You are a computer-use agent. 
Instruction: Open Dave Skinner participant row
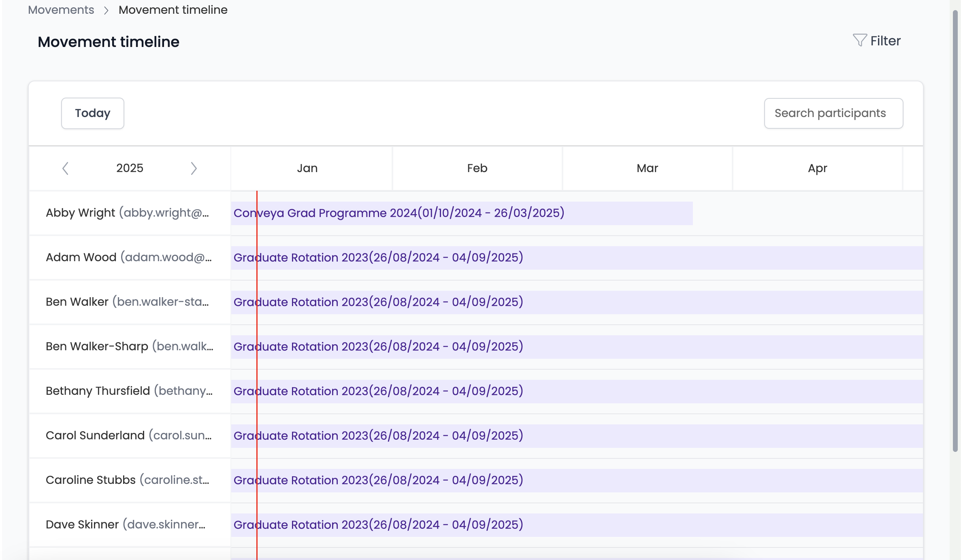[x=130, y=525]
